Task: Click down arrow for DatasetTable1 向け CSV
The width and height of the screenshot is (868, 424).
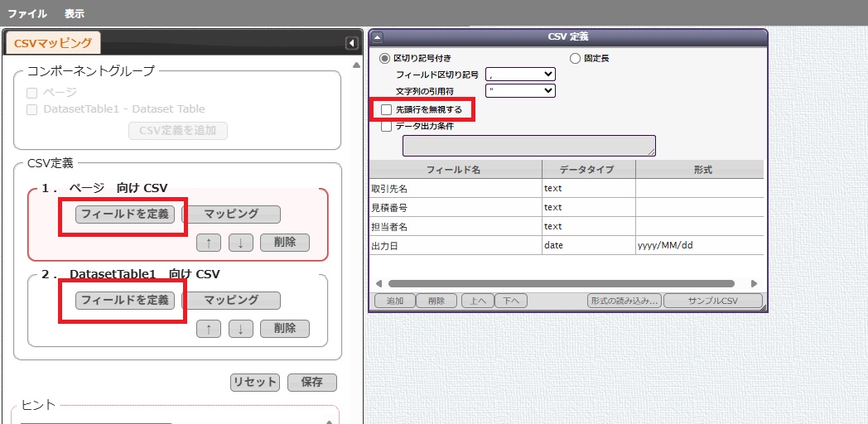Action: pos(240,329)
